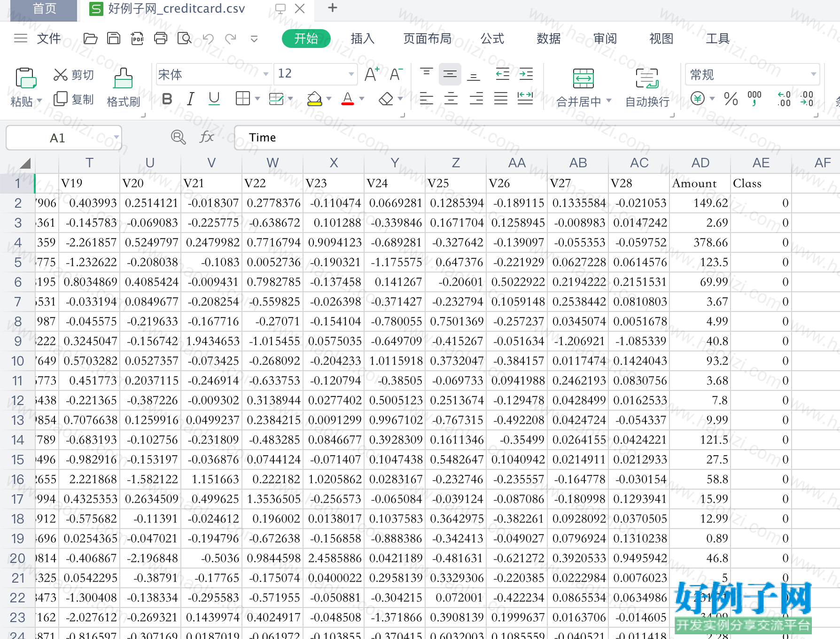Image resolution: width=840 pixels, height=639 pixels.
Task: Switch to 公式 ribbon tab
Action: (x=492, y=39)
